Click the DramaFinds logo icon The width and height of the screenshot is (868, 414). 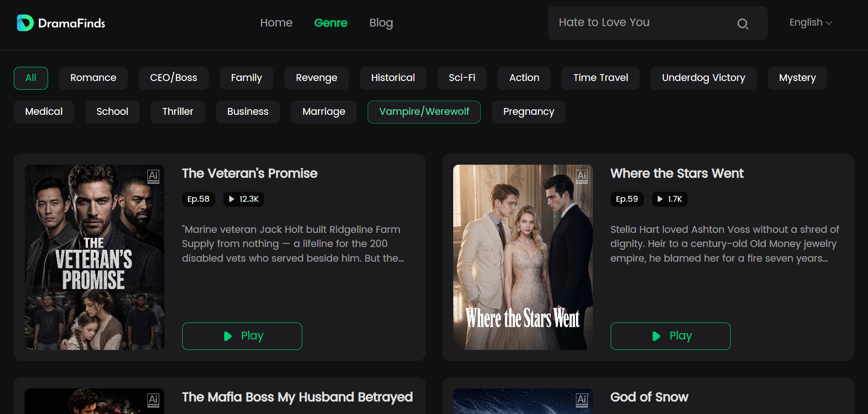click(25, 23)
